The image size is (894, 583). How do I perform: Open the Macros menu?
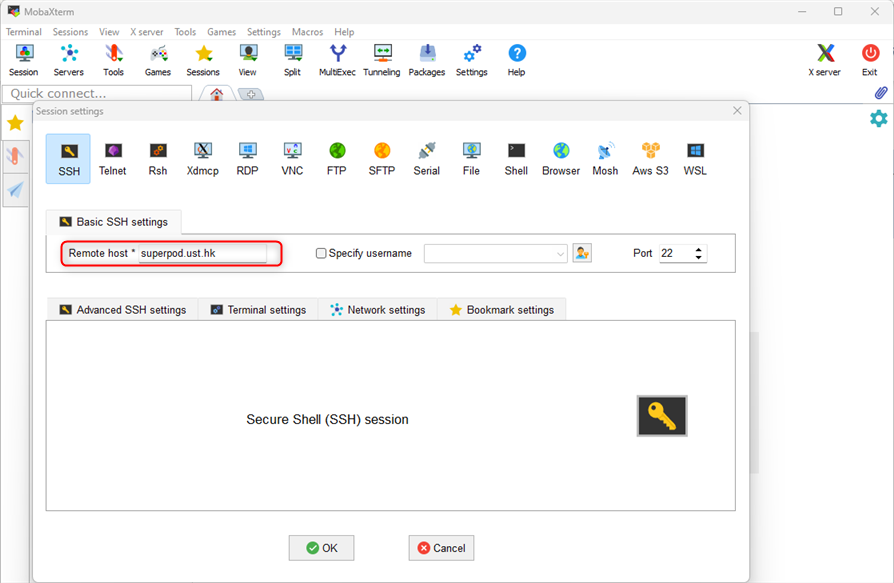(x=307, y=32)
